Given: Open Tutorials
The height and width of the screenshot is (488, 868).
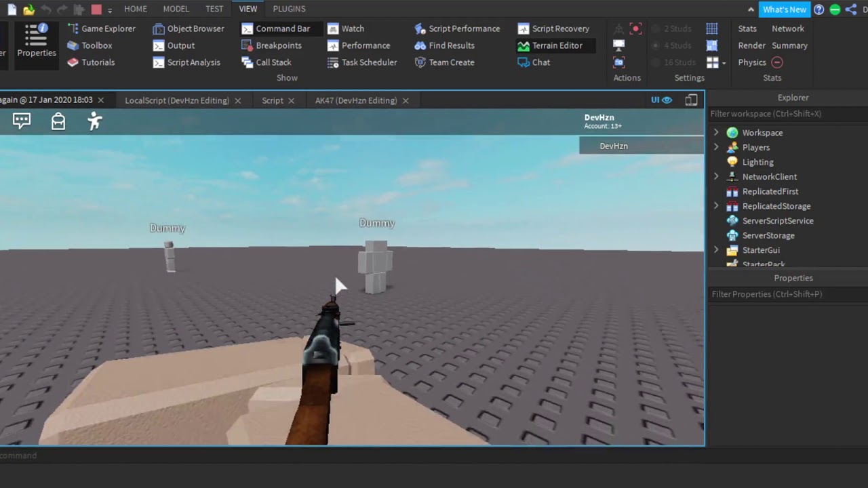Looking at the screenshot, I should click(91, 62).
